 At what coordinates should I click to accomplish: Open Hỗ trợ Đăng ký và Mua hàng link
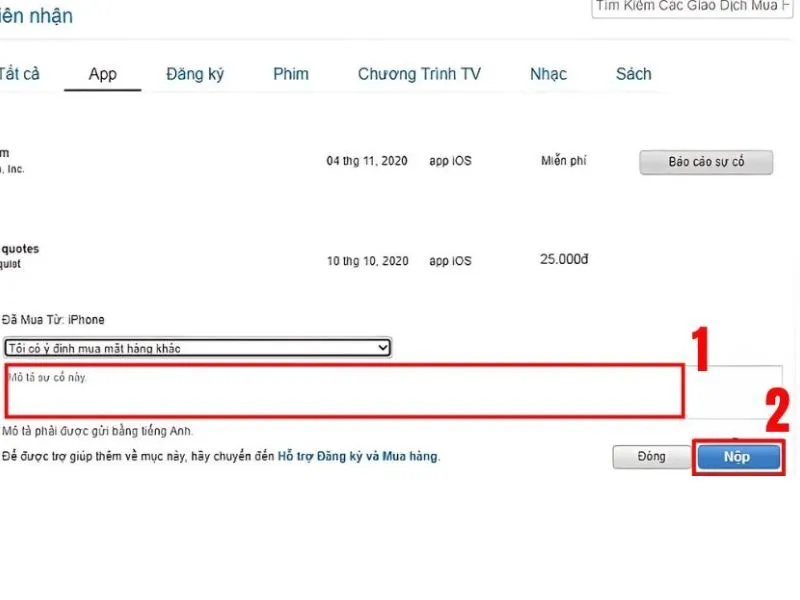coord(358,456)
